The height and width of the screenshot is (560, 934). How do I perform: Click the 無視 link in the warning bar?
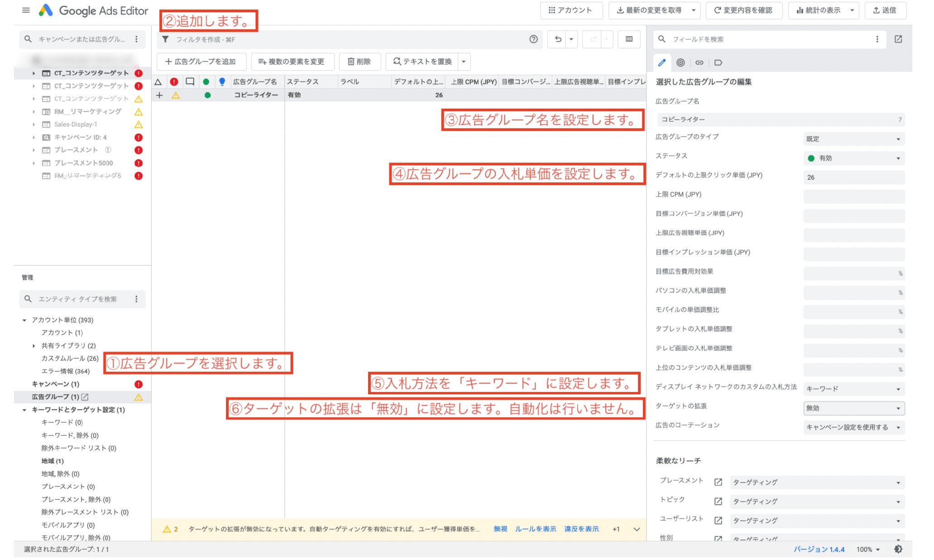pos(500,529)
